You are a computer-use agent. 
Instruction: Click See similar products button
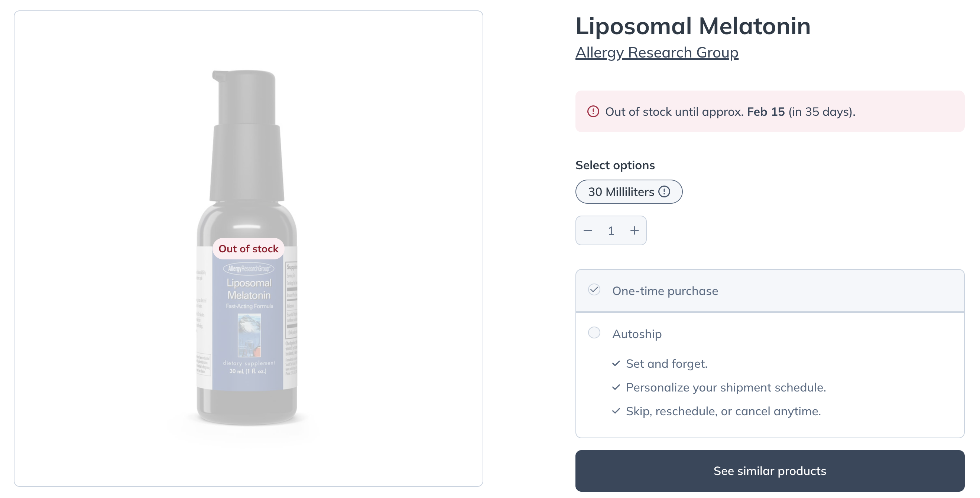click(770, 471)
